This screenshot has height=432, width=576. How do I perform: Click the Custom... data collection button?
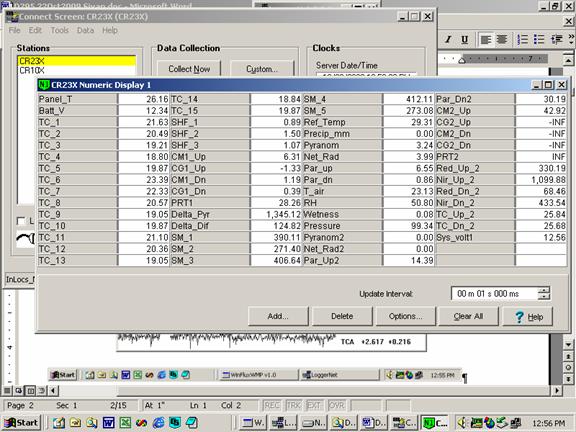(262, 69)
